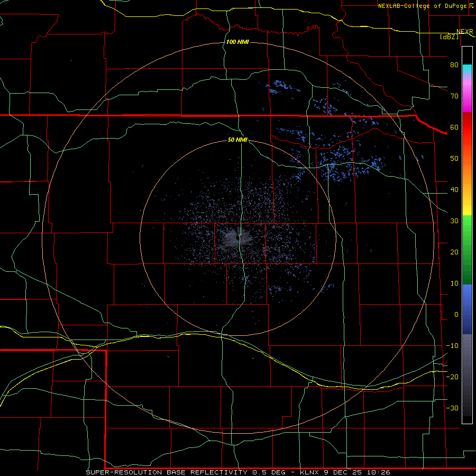Click the 20 value on dBZ scale
The image size is (476, 476).
[454, 252]
